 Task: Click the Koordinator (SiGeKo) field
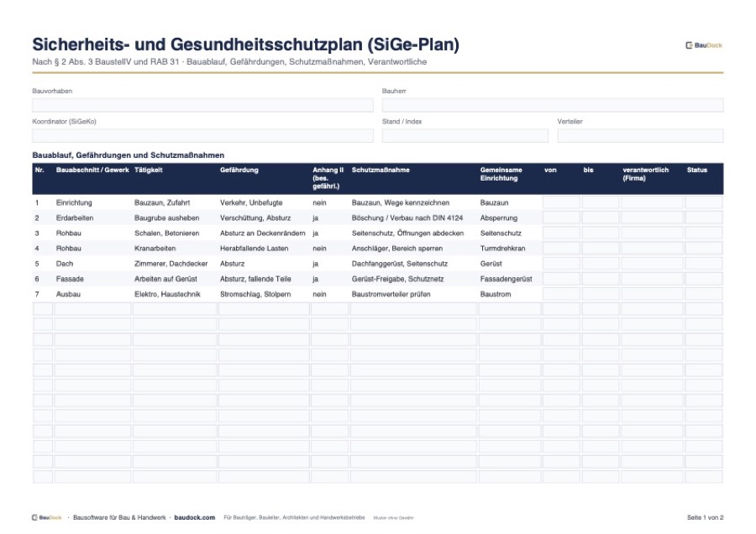202,135
